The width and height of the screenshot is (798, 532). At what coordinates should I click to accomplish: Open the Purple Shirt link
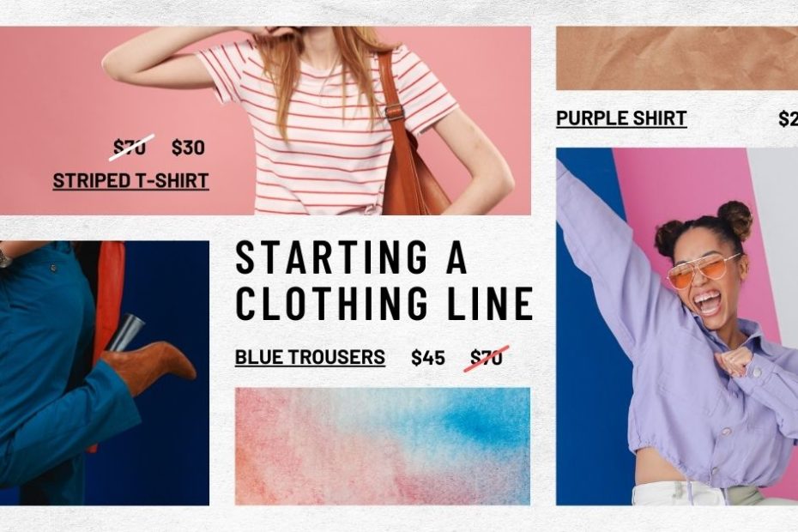(x=621, y=118)
